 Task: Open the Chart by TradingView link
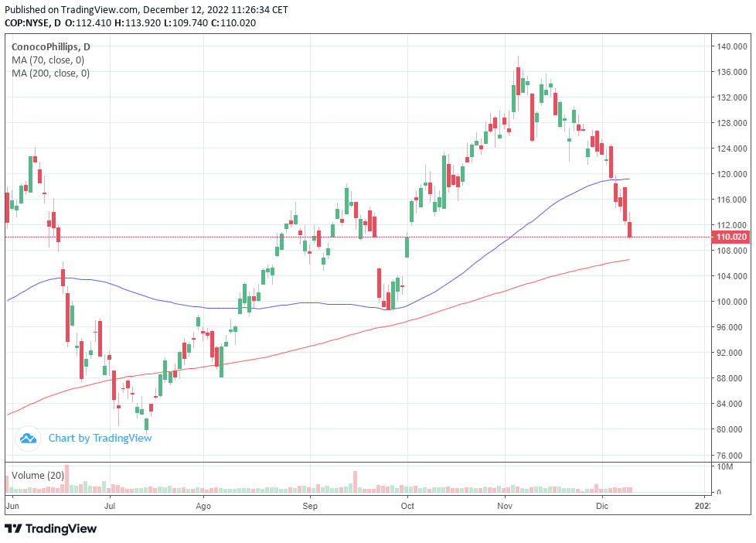(100, 439)
